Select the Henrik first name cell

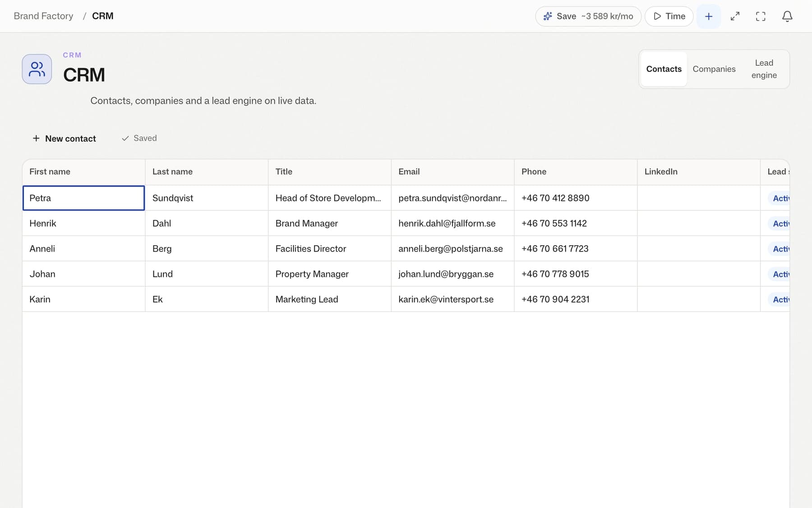84,223
